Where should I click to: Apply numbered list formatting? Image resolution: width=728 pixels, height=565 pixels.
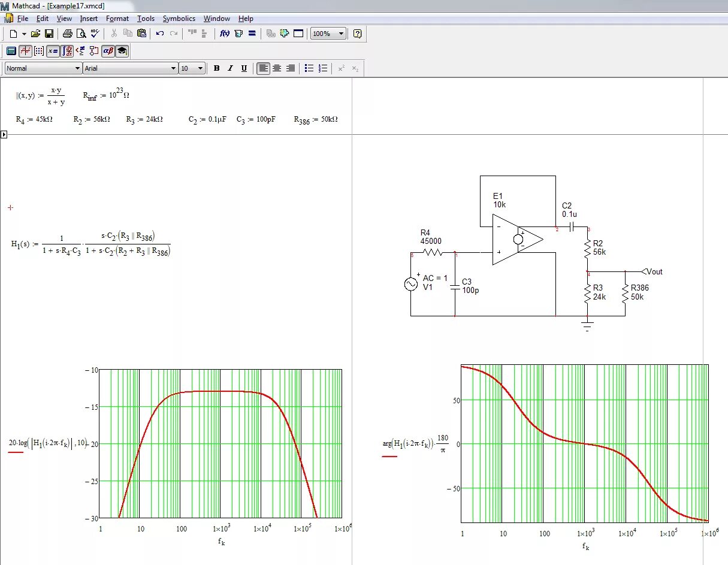[x=323, y=68]
